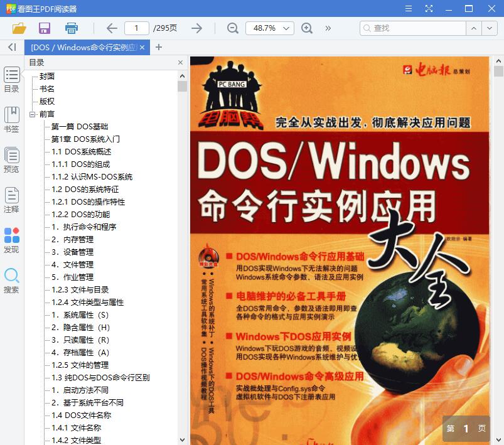Screen dimensions: 504x445
Task: Open outline entry 1.2.3 文件与目录
Action: (x=80, y=290)
